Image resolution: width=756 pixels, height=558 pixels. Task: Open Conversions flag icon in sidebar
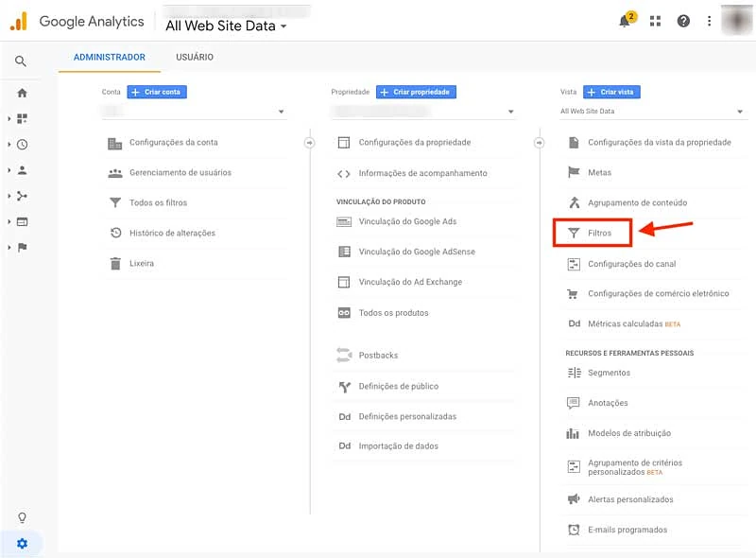click(22, 248)
